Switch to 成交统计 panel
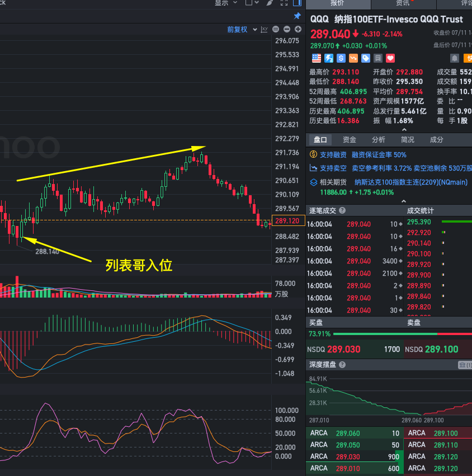The width and height of the screenshot is (472, 476). (x=421, y=211)
